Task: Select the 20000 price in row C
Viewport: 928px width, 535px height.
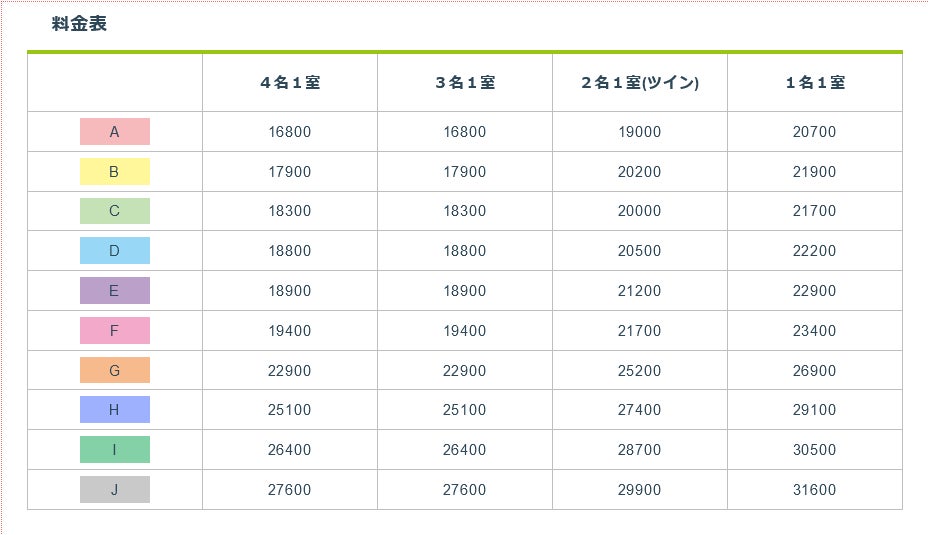Action: [x=639, y=211]
